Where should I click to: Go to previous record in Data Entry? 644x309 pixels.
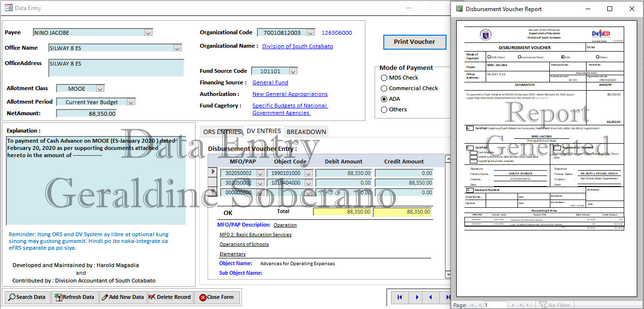tap(431, 297)
